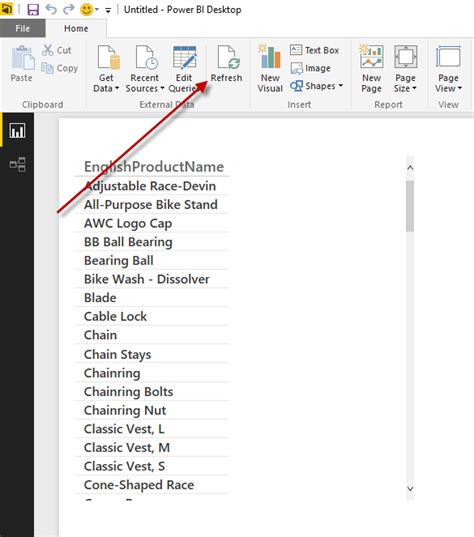This screenshot has height=537, width=474.
Task: Insert an Image
Action: (310, 68)
